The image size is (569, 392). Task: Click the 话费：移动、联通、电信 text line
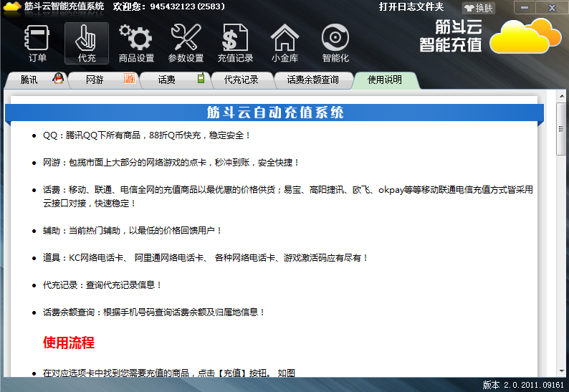coord(288,196)
